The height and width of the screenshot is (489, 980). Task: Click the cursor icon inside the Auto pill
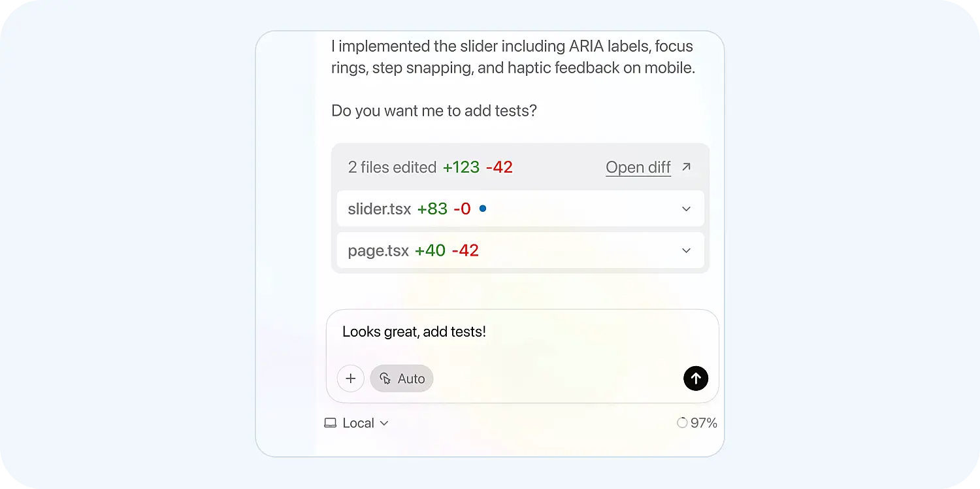pos(385,379)
